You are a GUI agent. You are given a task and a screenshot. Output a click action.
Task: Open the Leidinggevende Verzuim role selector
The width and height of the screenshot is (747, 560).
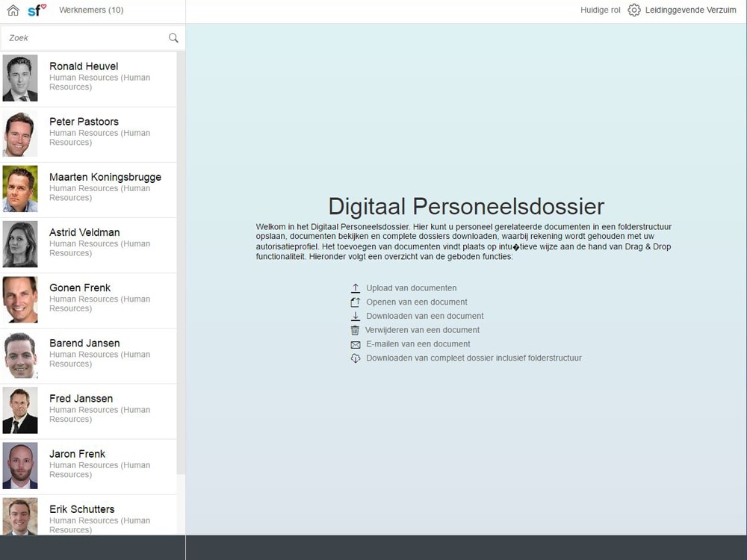690,10
